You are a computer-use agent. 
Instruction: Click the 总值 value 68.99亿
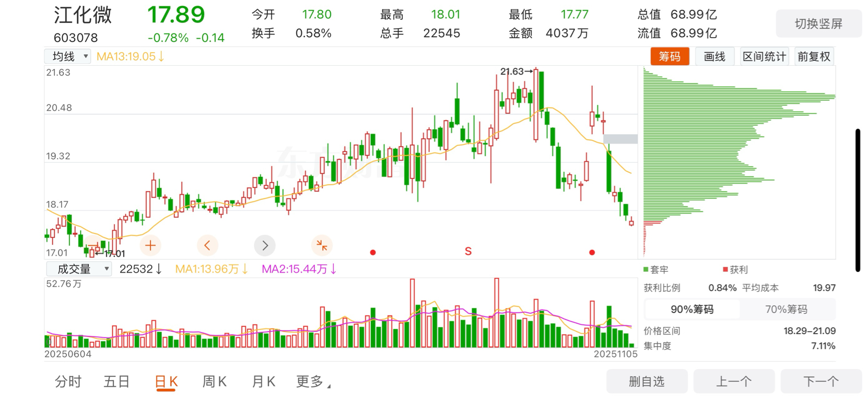(694, 15)
